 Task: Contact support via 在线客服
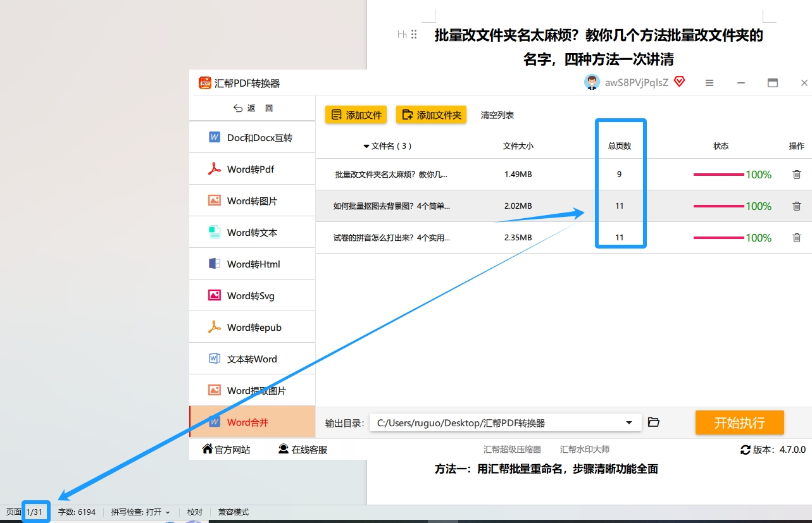pyautogui.click(x=303, y=450)
